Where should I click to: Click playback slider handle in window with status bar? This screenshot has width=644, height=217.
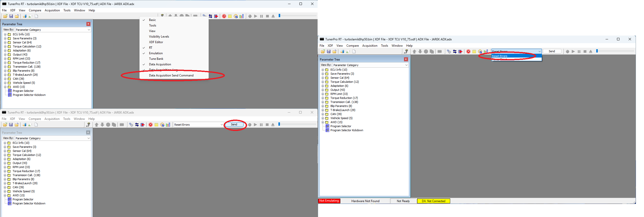(597, 51)
